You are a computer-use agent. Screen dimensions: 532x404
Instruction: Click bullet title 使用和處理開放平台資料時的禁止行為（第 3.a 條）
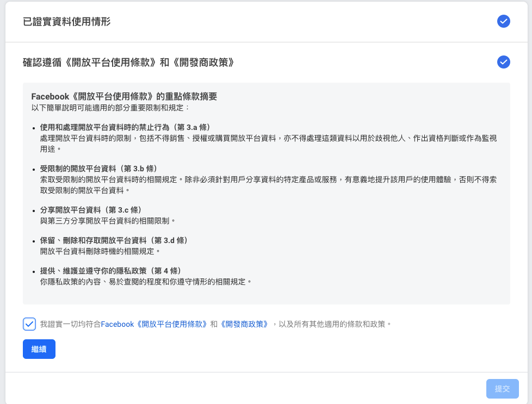[x=125, y=127]
